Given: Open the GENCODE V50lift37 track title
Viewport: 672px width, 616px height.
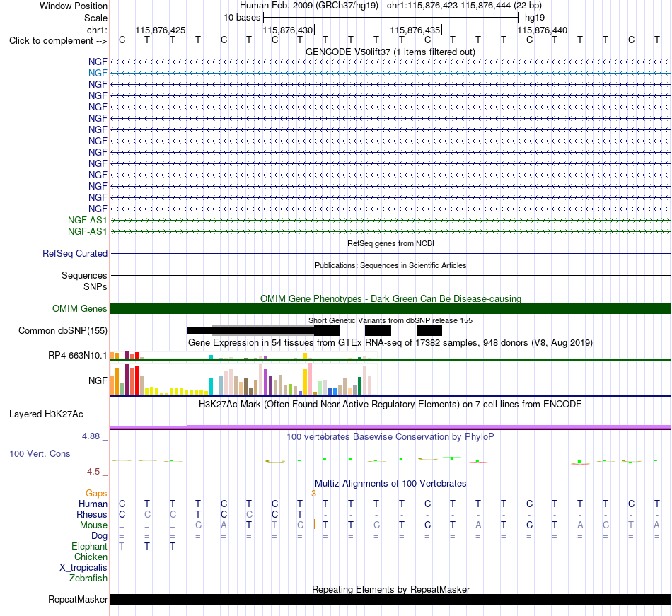Looking at the screenshot, I should point(390,52).
